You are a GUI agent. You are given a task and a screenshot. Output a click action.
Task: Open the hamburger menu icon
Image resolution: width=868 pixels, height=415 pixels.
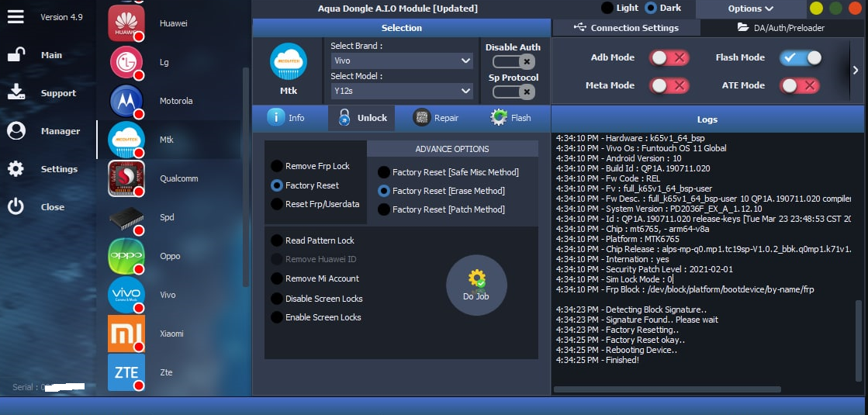[x=16, y=16]
